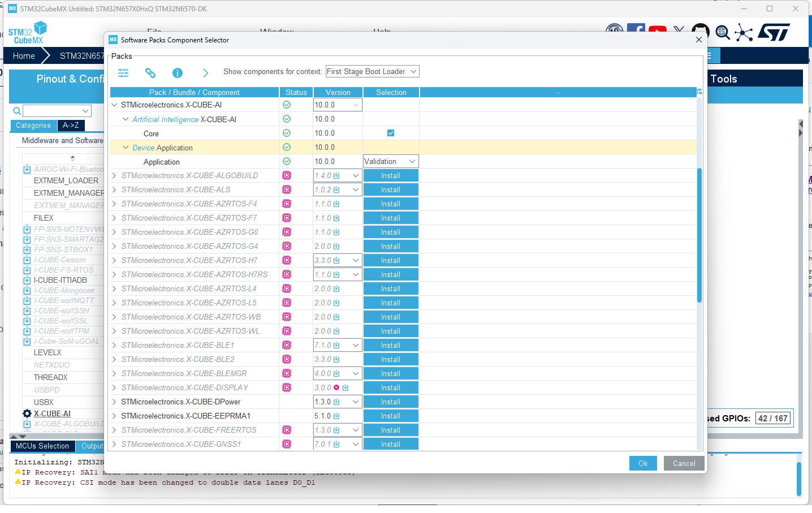Click the link icon in the Packs toolbar

150,73
